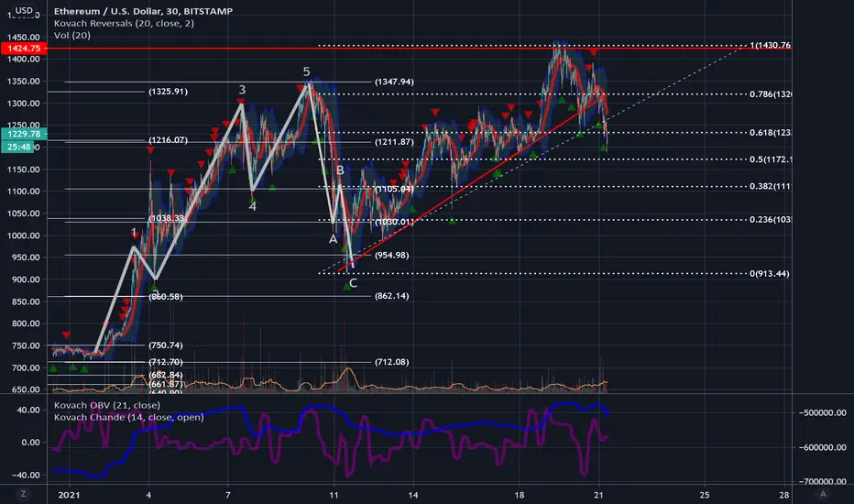Click the Fibonacci 1(1430.76 label
The image size is (854, 504).
coord(770,45)
